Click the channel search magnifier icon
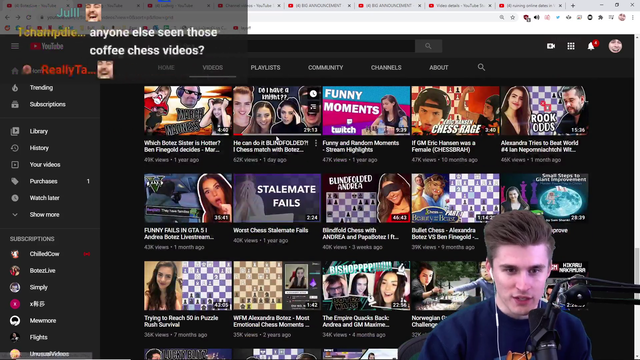 pos(481,67)
